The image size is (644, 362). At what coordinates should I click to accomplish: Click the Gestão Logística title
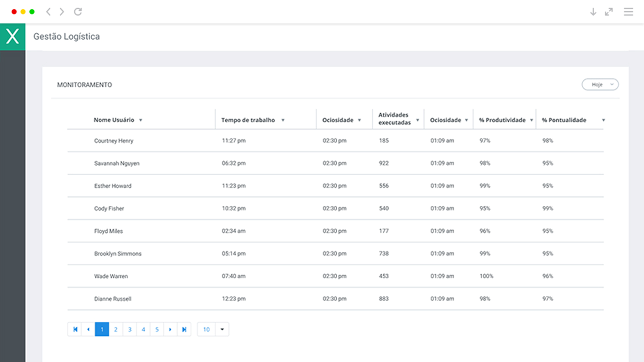pyautogui.click(x=66, y=37)
